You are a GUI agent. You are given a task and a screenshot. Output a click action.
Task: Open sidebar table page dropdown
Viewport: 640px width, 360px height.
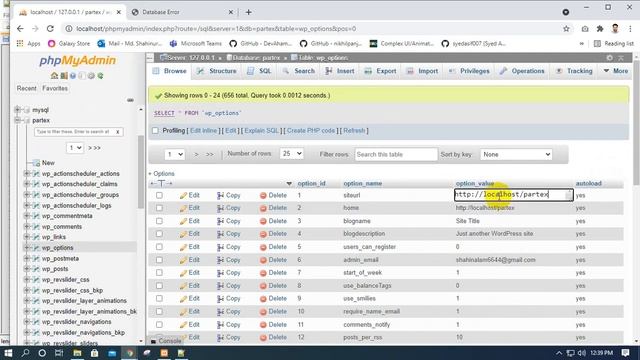75,147
